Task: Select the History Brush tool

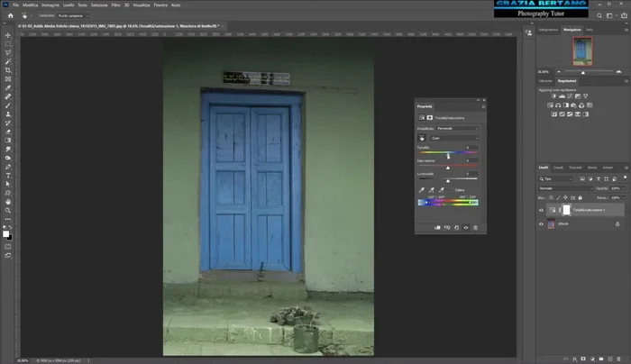Action: tap(7, 123)
